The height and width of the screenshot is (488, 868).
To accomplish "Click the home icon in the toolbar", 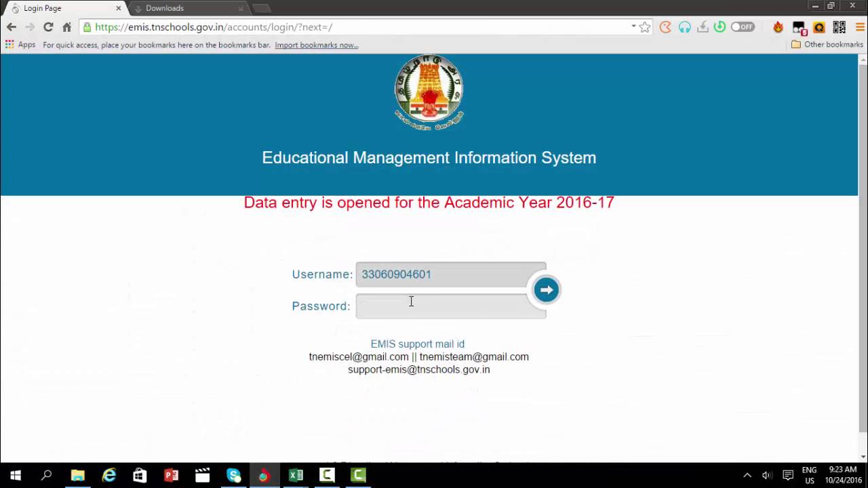I will [x=66, y=27].
